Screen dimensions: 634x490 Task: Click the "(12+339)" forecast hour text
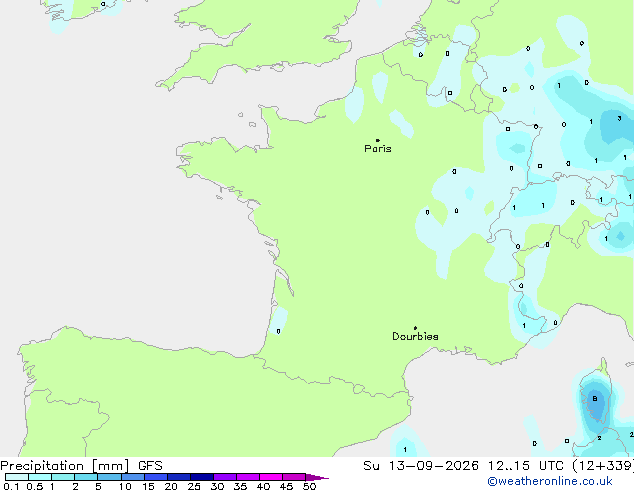(603, 466)
